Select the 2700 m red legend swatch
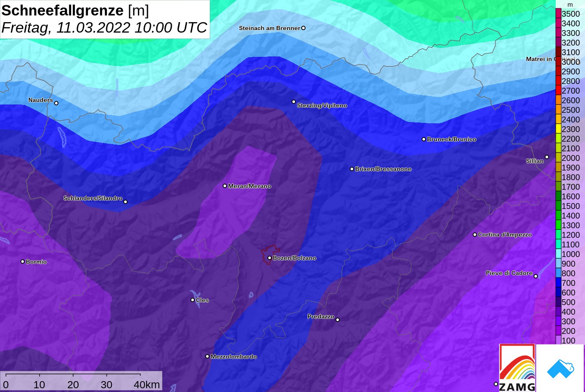 click(558, 91)
